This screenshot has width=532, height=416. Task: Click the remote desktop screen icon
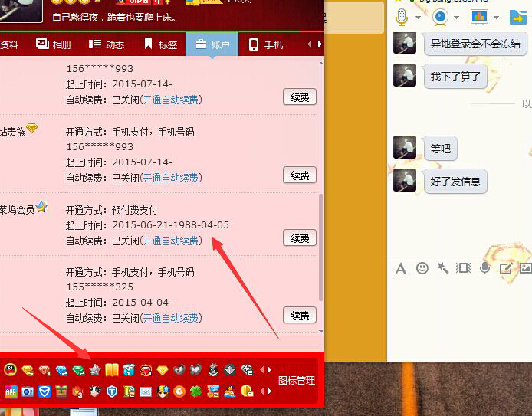(479, 17)
